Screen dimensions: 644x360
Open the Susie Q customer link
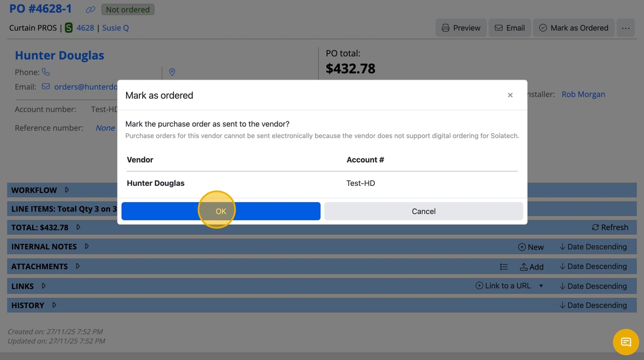(x=115, y=28)
